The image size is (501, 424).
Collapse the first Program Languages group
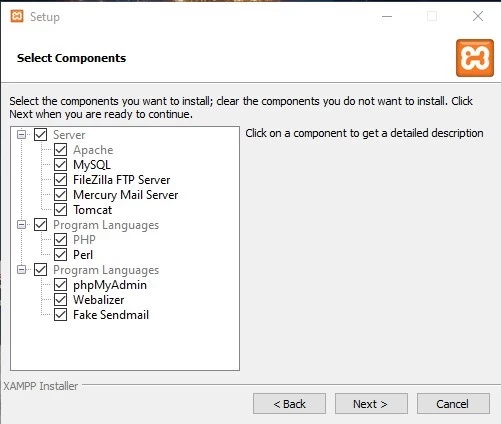(x=21, y=225)
